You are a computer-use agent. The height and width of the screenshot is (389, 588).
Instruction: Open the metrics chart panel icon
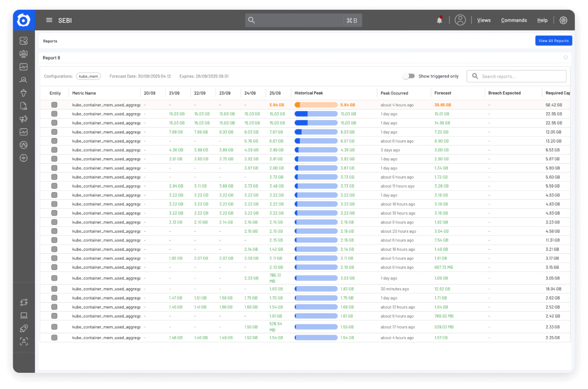(24, 67)
